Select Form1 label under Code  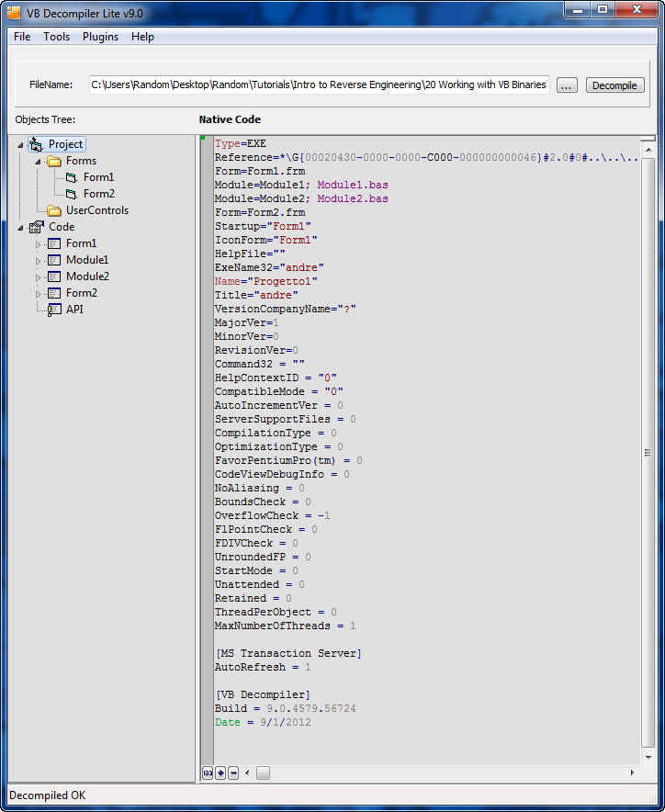(x=81, y=243)
